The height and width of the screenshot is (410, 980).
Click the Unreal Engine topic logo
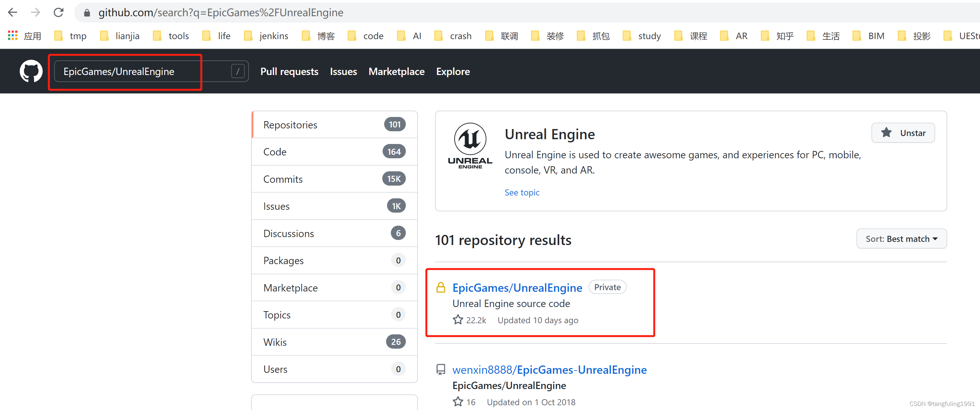[x=470, y=146]
